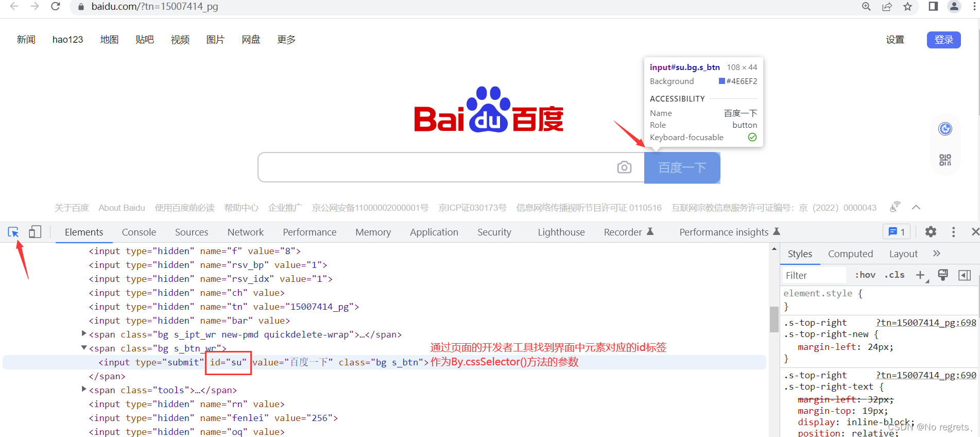Show more Styles pane tabs chevron
This screenshot has width=980, height=437.
(x=937, y=254)
